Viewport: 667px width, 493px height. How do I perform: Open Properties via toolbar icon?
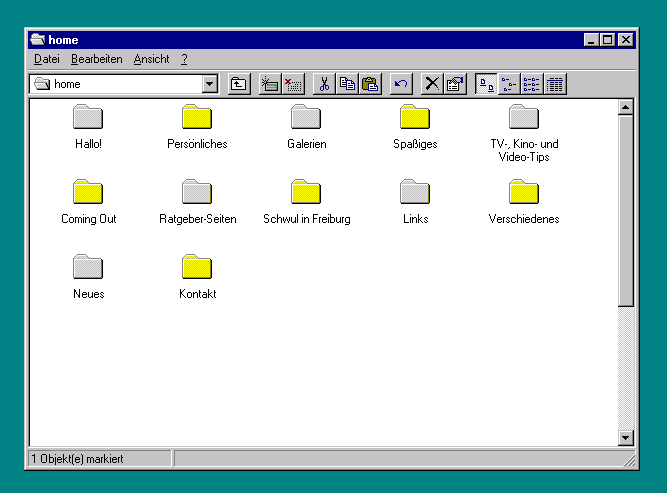(455, 84)
